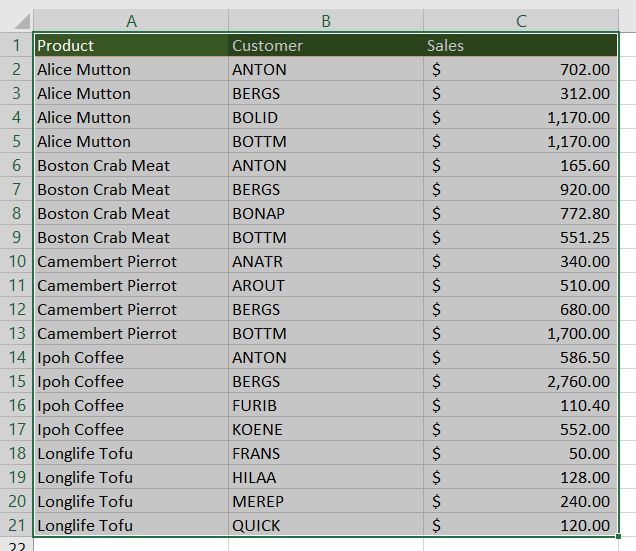Select the QUICK customer cell
The height and width of the screenshot is (551, 636).
pyautogui.click(x=326, y=525)
